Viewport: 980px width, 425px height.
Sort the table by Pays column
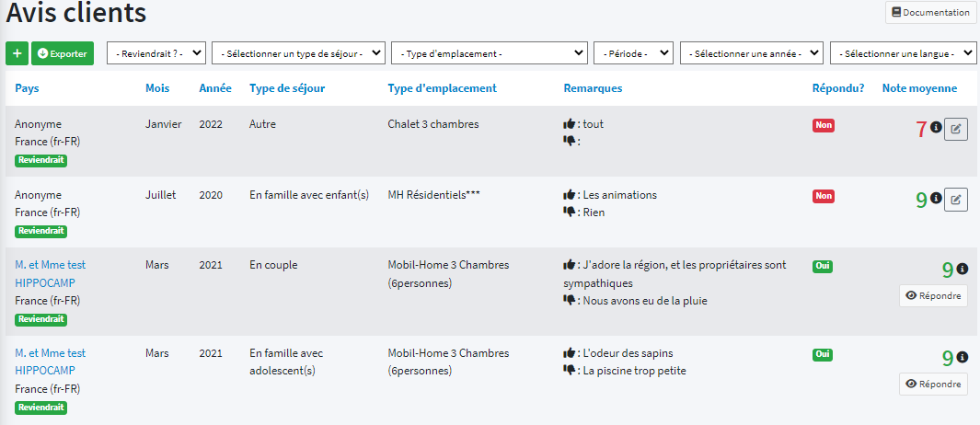coord(27,88)
